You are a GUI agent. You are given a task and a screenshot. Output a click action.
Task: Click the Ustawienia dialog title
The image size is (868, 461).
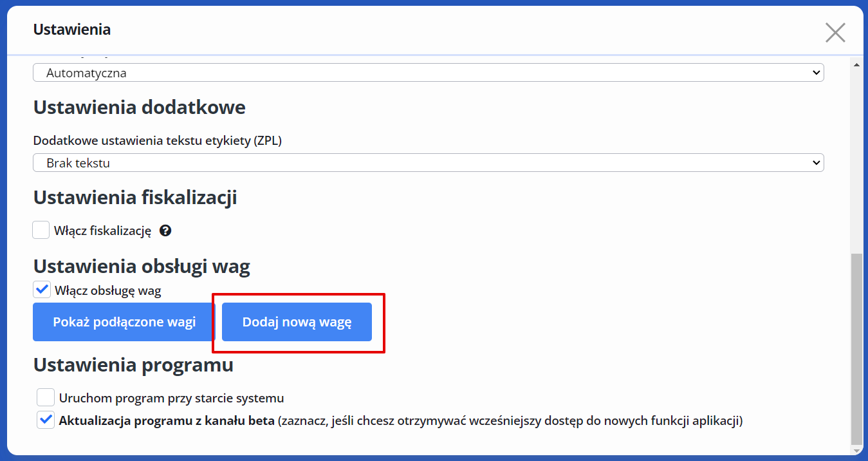click(72, 30)
